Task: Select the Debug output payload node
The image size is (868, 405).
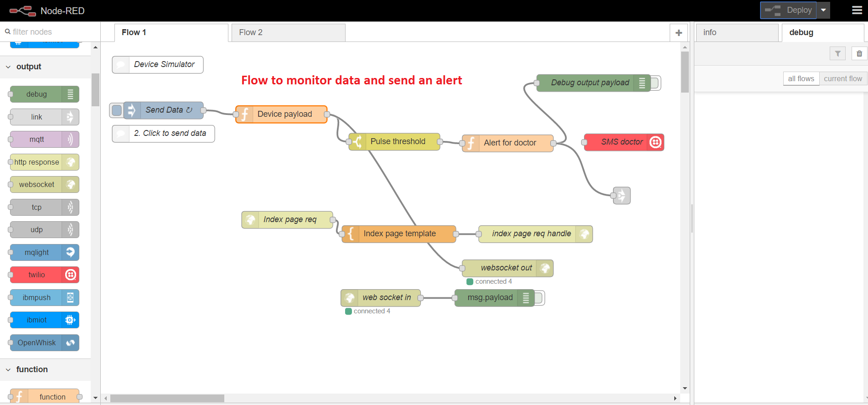Action: coord(593,83)
